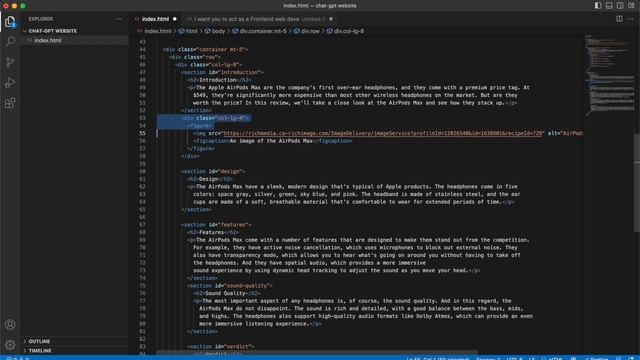Open the customize layout icon
640x360 pixels.
[x=631, y=6]
